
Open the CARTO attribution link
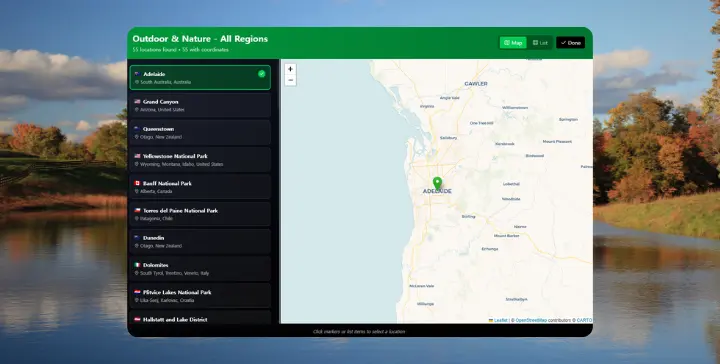point(585,320)
